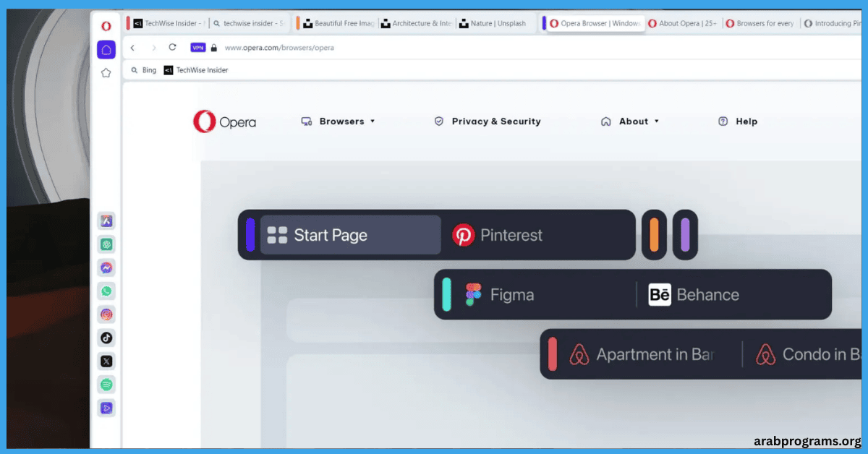Image resolution: width=868 pixels, height=454 pixels.
Task: Click the Airbnb icon beside Apartment in Bar
Action: point(579,354)
